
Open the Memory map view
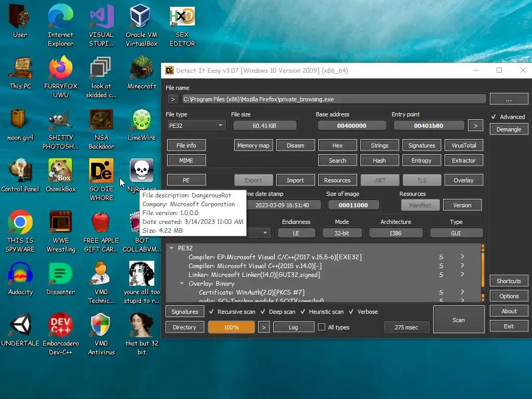pyautogui.click(x=253, y=145)
